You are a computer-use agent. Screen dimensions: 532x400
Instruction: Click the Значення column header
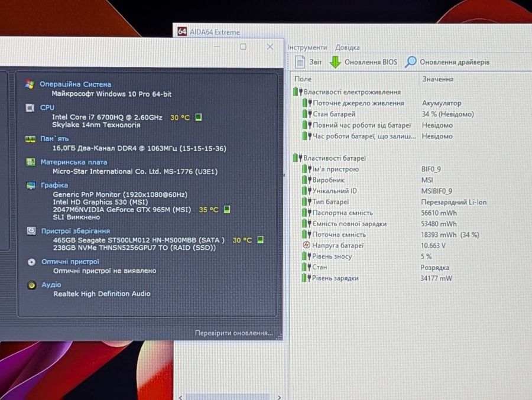[437, 79]
